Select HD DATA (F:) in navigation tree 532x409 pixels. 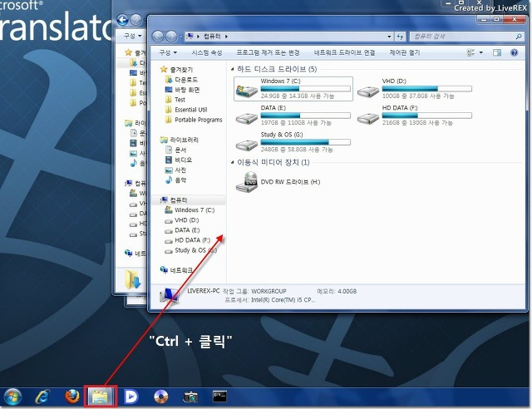point(192,240)
